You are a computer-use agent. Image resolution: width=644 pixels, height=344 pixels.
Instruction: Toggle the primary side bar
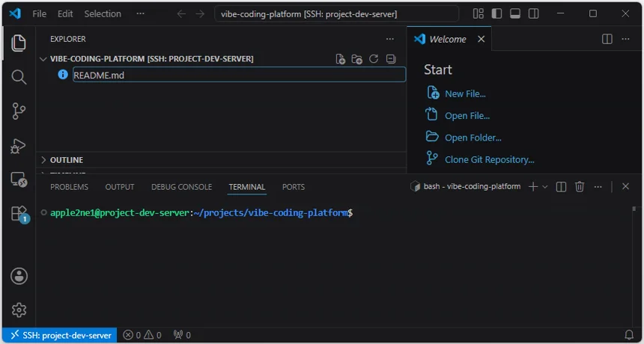pyautogui.click(x=496, y=13)
